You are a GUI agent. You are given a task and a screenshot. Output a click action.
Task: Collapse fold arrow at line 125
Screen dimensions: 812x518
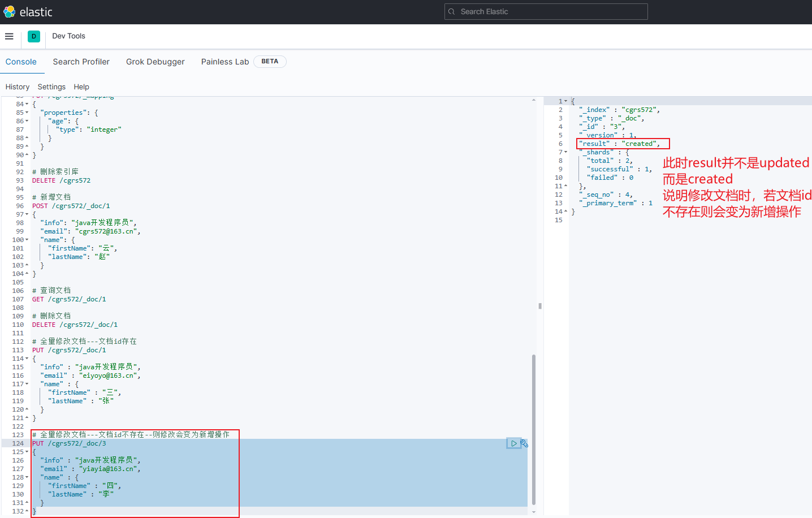click(x=27, y=452)
